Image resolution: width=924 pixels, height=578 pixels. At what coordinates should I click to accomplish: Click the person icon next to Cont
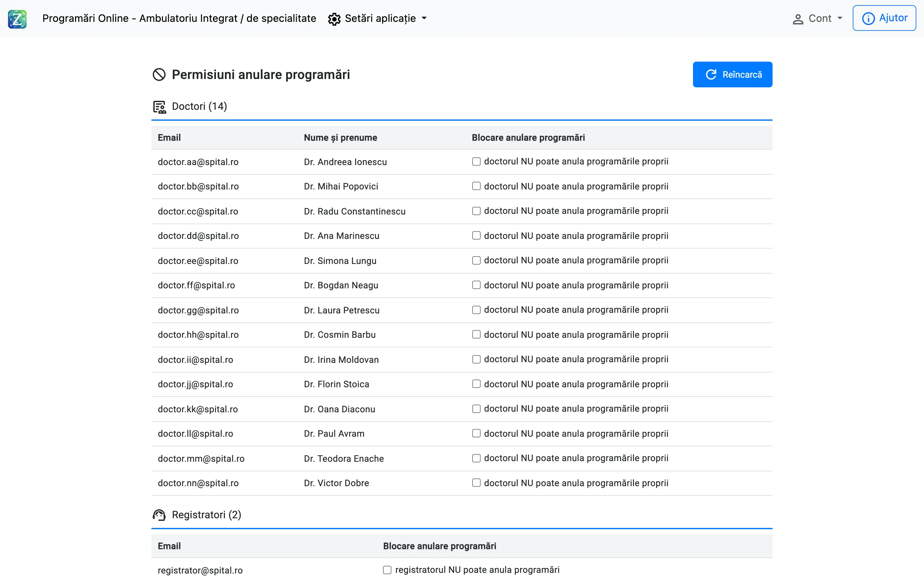point(798,19)
